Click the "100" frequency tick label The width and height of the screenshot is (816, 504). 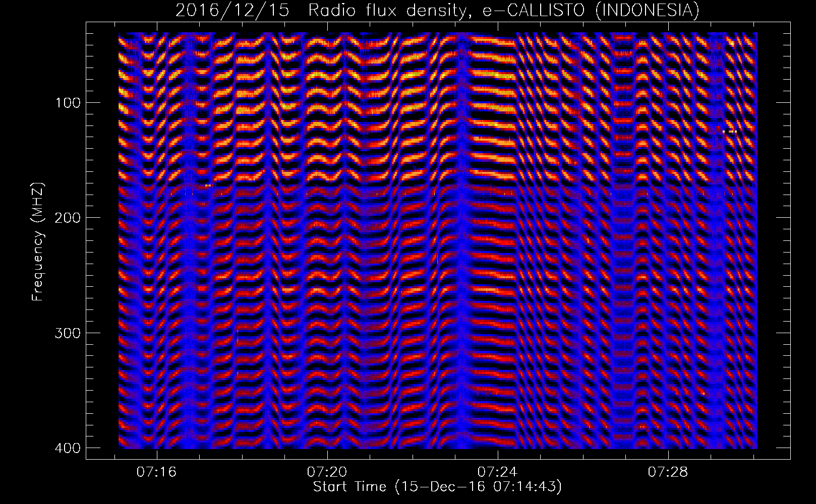[67, 103]
